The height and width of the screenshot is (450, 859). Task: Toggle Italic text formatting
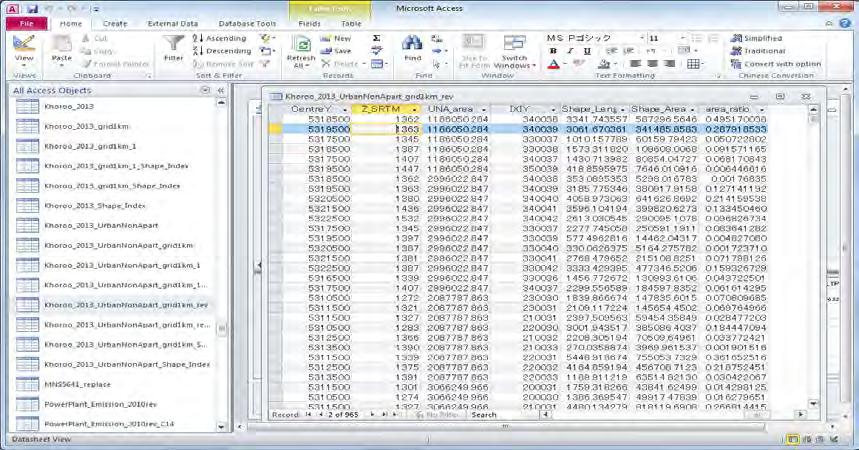(x=570, y=51)
